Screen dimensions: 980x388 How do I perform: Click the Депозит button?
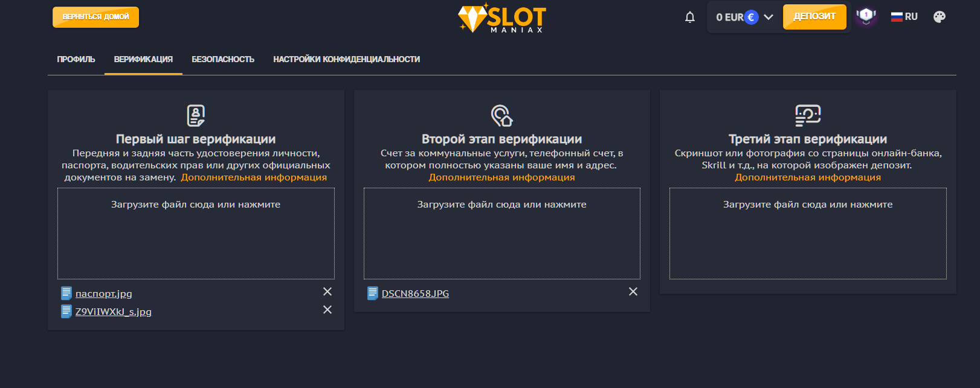pos(814,16)
